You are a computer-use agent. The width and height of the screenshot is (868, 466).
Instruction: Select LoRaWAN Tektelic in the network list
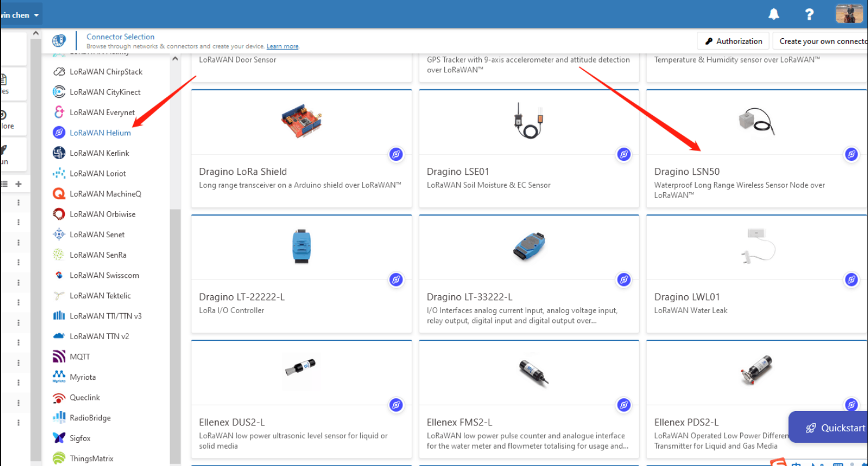pyautogui.click(x=100, y=295)
